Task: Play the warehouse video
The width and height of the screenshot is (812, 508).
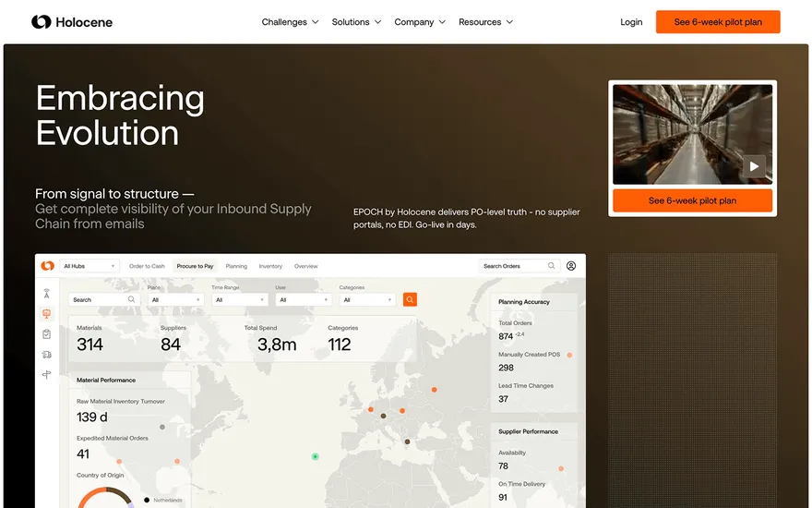Action: coord(754,166)
